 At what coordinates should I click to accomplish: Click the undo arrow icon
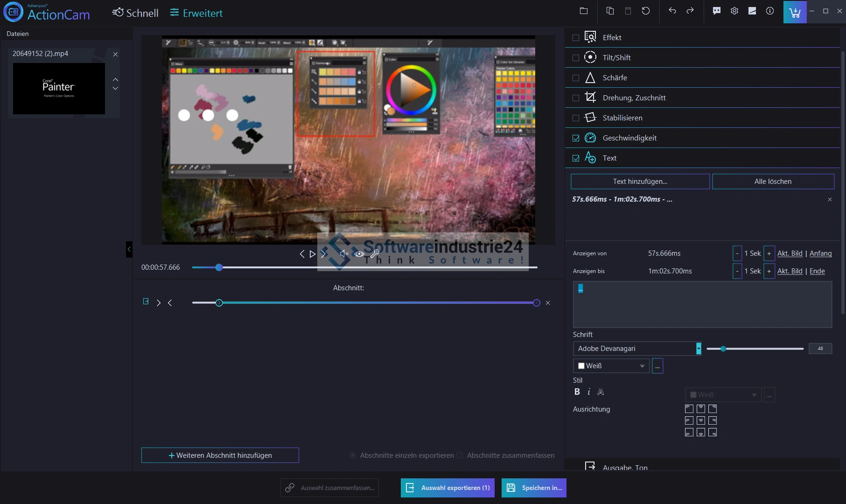pyautogui.click(x=672, y=11)
